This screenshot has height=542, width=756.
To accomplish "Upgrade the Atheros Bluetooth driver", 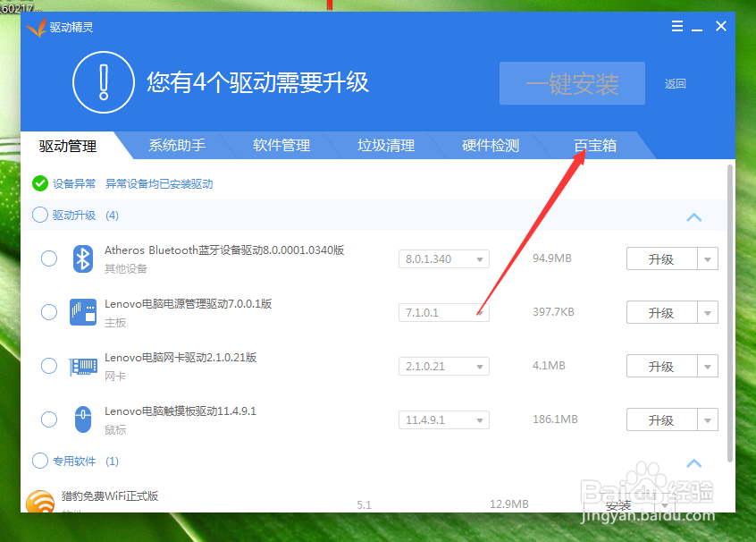I will 661,259.
